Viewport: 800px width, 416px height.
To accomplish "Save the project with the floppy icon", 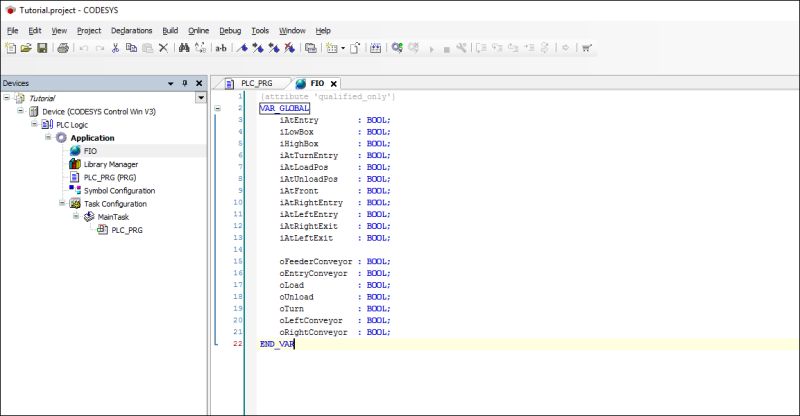I will (x=42, y=48).
